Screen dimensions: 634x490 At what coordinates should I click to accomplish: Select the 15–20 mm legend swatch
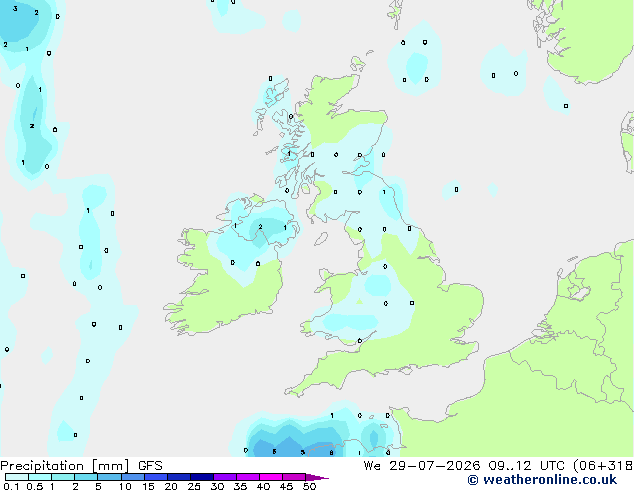(x=156, y=477)
